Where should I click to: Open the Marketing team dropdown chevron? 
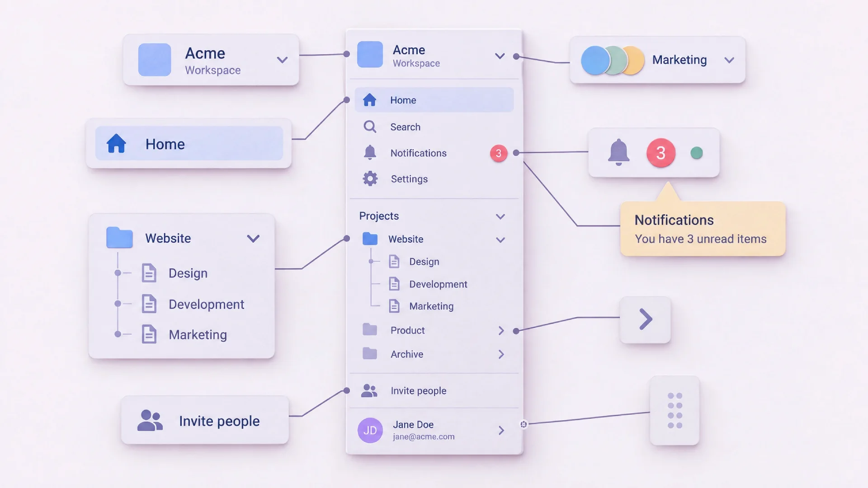point(729,60)
